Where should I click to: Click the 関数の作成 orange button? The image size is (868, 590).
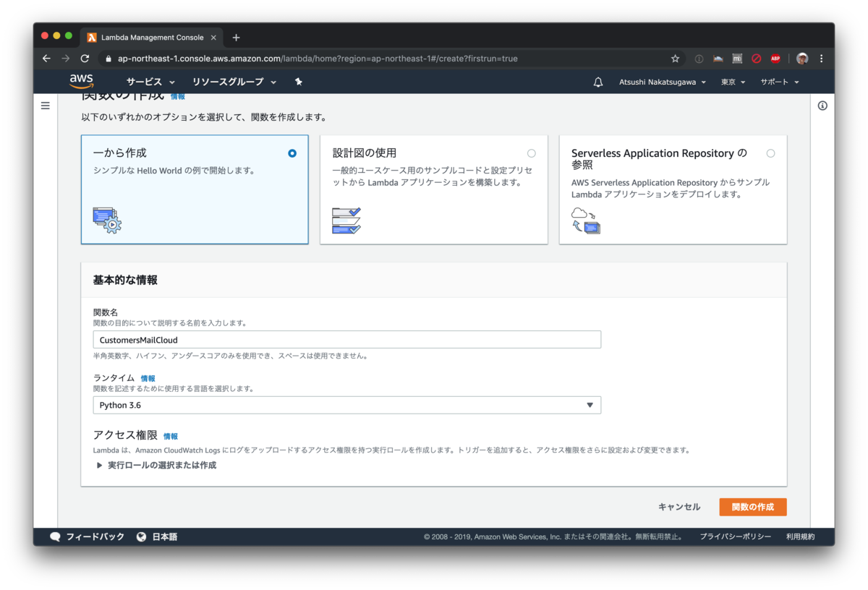click(x=753, y=507)
